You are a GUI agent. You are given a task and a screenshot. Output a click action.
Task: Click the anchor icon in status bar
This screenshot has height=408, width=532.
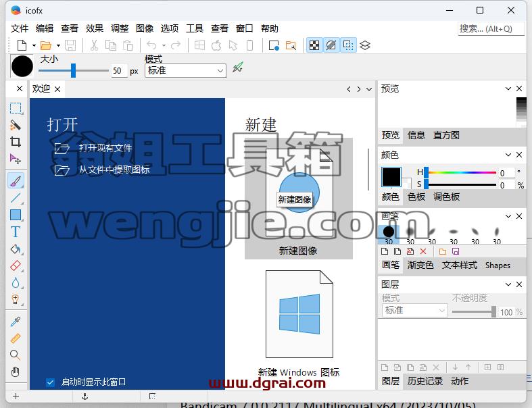pyautogui.click(x=85, y=396)
